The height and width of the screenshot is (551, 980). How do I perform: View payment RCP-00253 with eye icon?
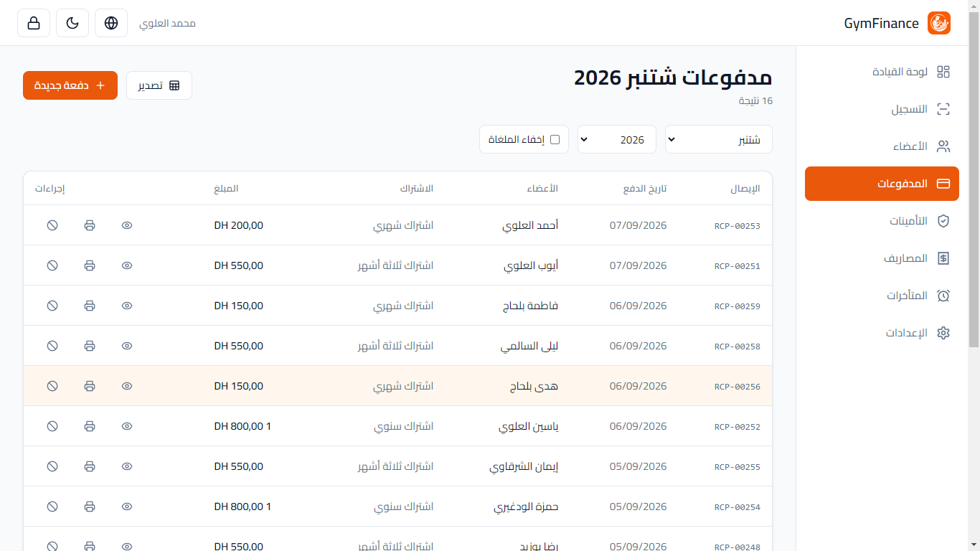click(127, 225)
